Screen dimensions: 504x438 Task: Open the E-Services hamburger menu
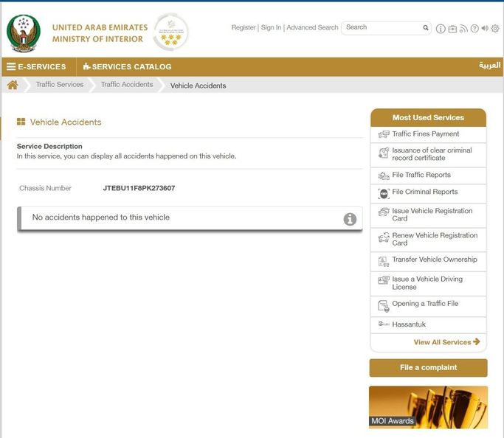tap(37, 66)
